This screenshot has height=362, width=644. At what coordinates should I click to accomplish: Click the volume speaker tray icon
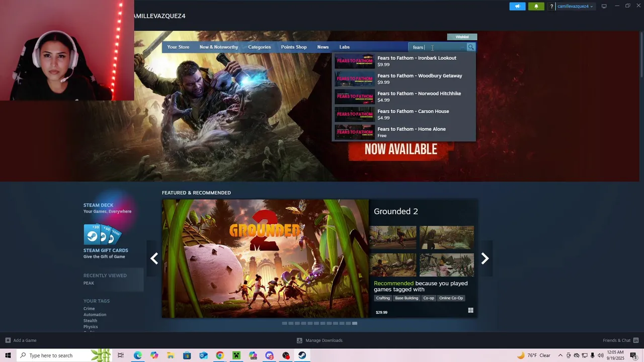tap(600, 355)
